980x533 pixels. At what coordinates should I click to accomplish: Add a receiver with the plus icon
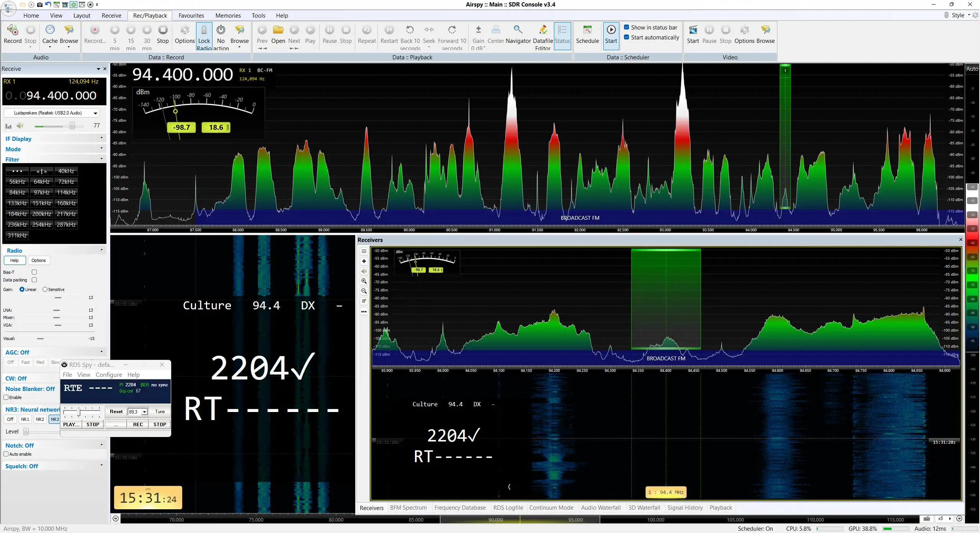click(364, 261)
